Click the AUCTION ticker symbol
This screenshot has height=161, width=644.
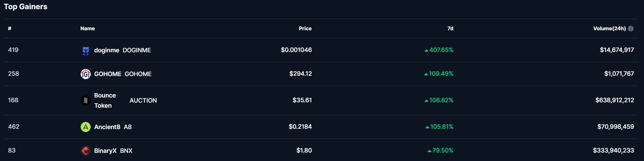coord(143,101)
